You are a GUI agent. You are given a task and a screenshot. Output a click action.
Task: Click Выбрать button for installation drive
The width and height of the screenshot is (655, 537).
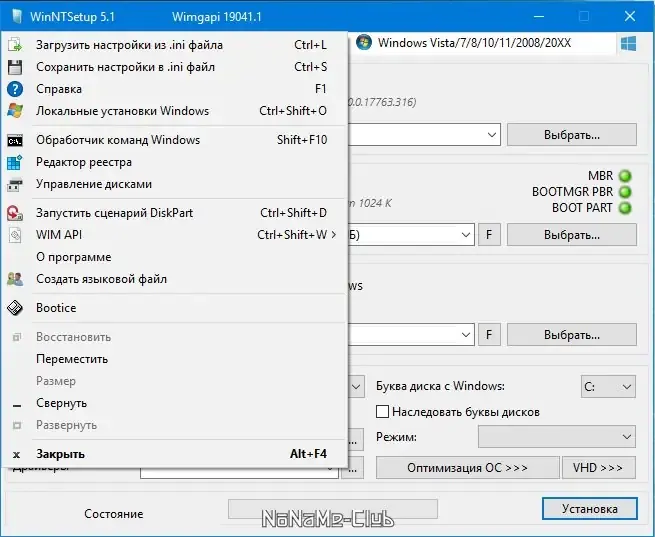[572, 334]
